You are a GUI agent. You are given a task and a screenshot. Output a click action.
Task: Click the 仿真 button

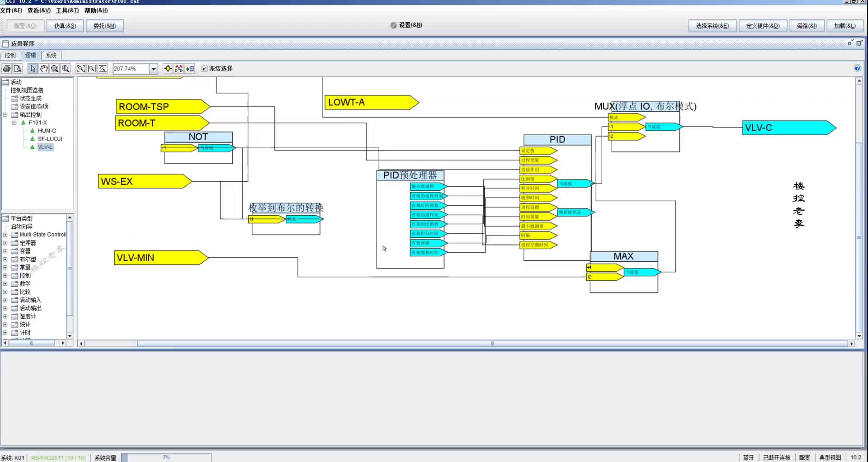pos(65,26)
